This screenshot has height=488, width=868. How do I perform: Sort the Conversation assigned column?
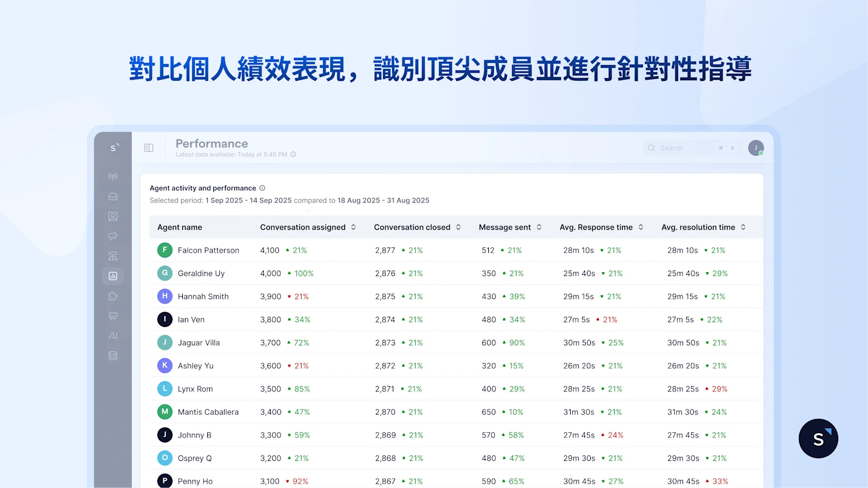353,227
